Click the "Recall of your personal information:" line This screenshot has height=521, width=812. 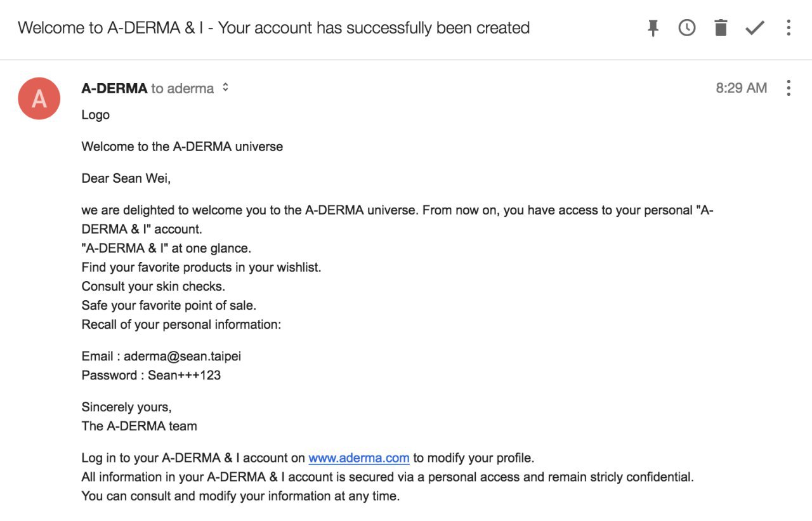(181, 324)
